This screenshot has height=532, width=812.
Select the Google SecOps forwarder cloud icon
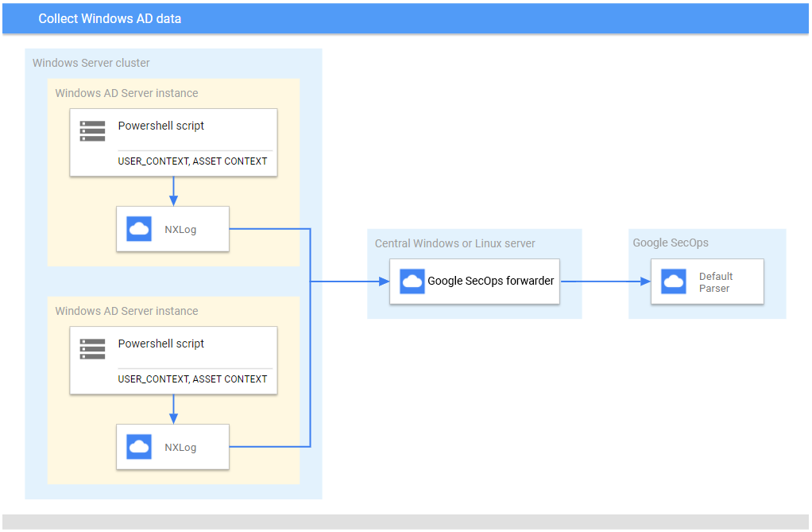412,281
